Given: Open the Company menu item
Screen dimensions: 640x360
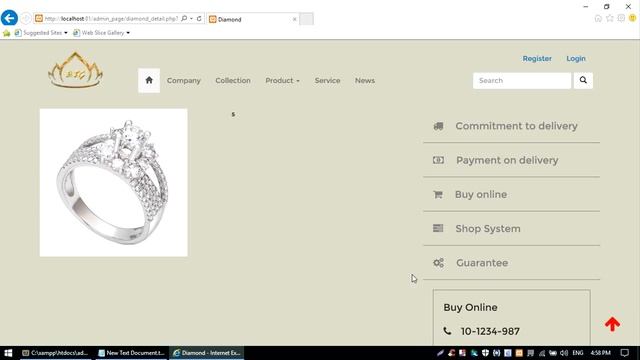Looking at the screenshot, I should coord(184,80).
